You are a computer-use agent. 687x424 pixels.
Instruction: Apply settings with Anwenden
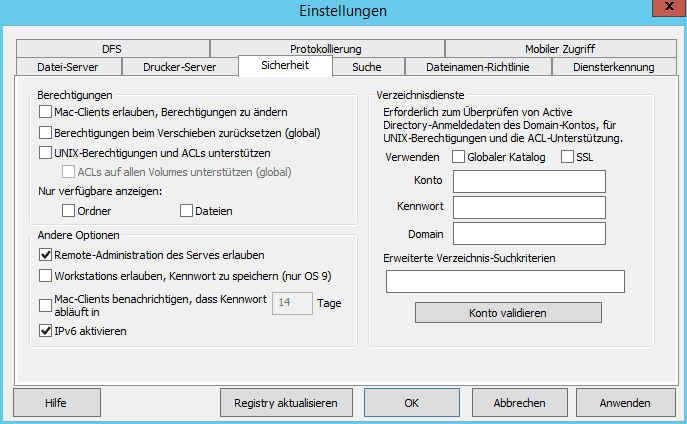coord(625,403)
